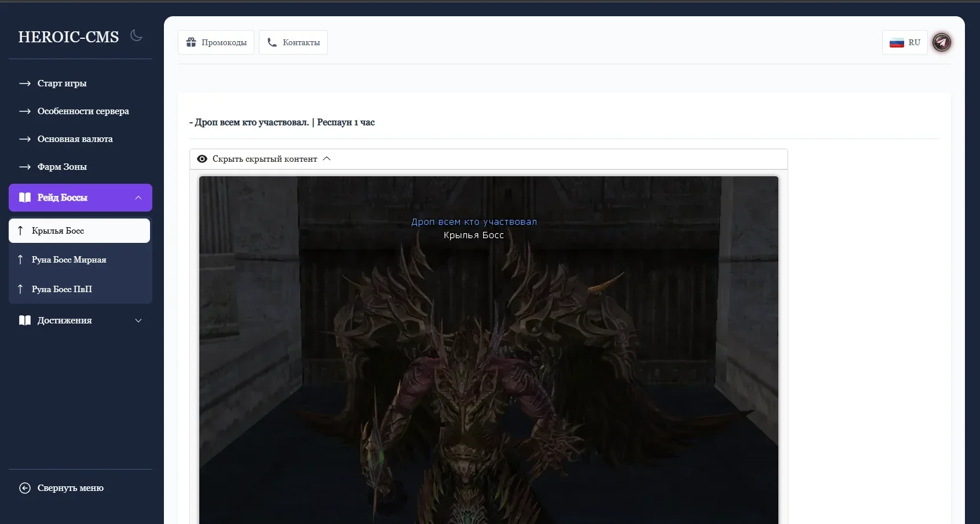Click the up arrow beside Руна Босс Мирная

coord(20,260)
